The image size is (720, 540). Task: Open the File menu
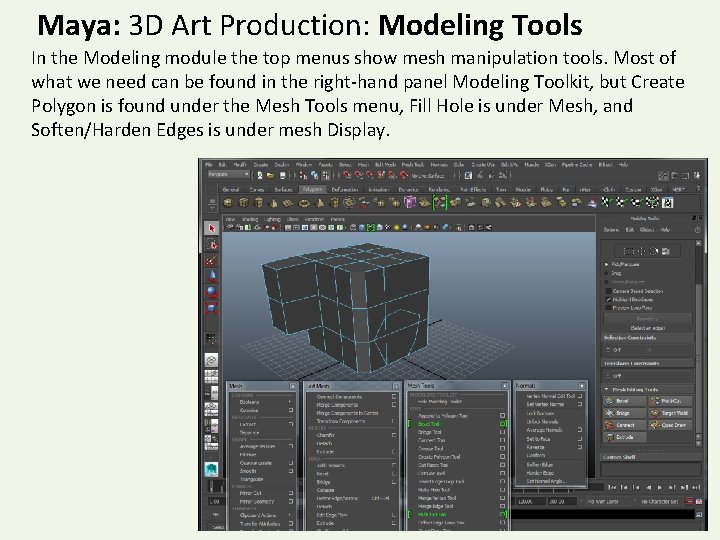(x=208, y=164)
